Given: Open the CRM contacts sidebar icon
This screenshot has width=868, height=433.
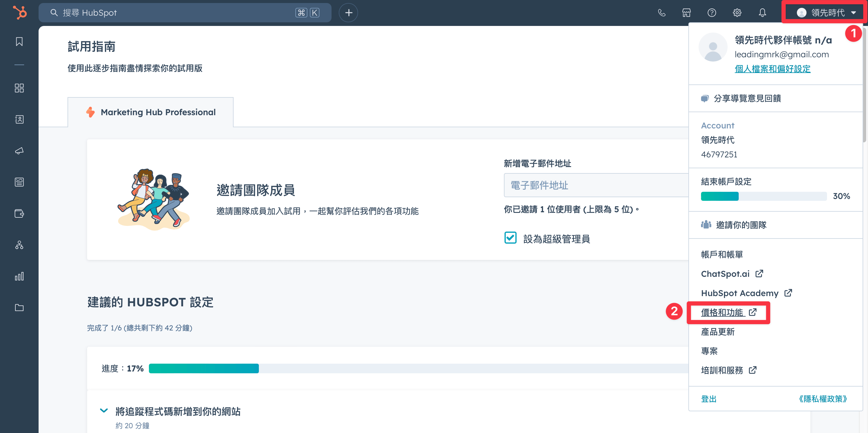Looking at the screenshot, I should click(19, 119).
